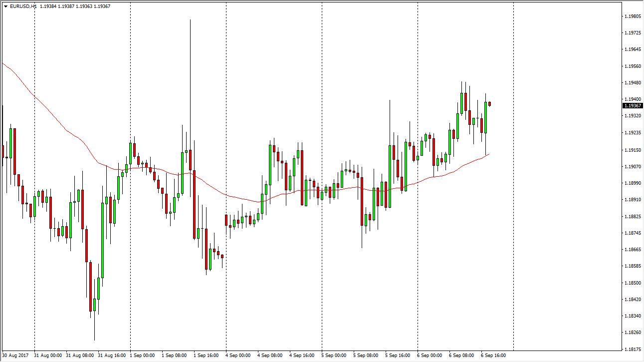
Task: Click the right end of red moving average
Action: point(488,154)
